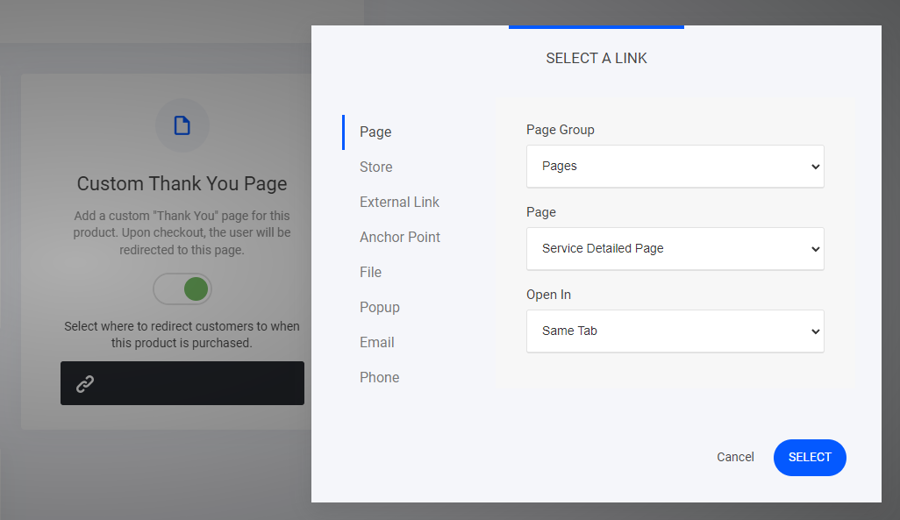The height and width of the screenshot is (520, 900).
Task: Select the Phone link type
Action: tap(379, 377)
